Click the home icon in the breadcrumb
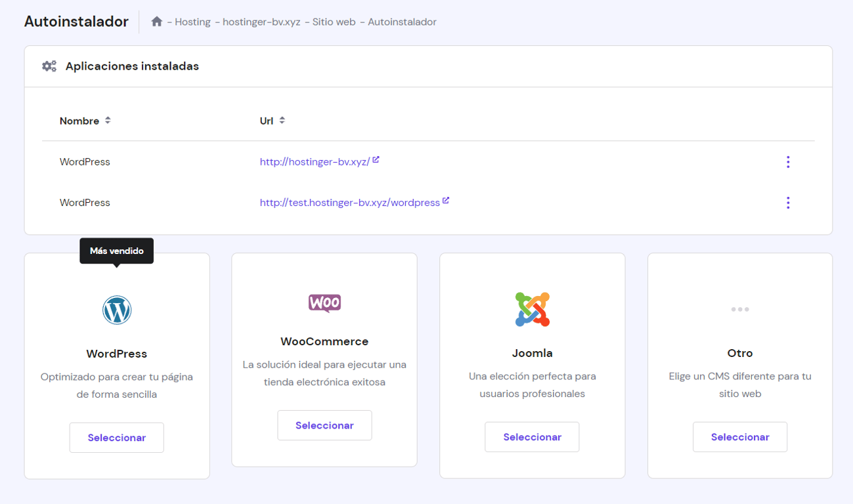853x504 pixels. pos(157,21)
